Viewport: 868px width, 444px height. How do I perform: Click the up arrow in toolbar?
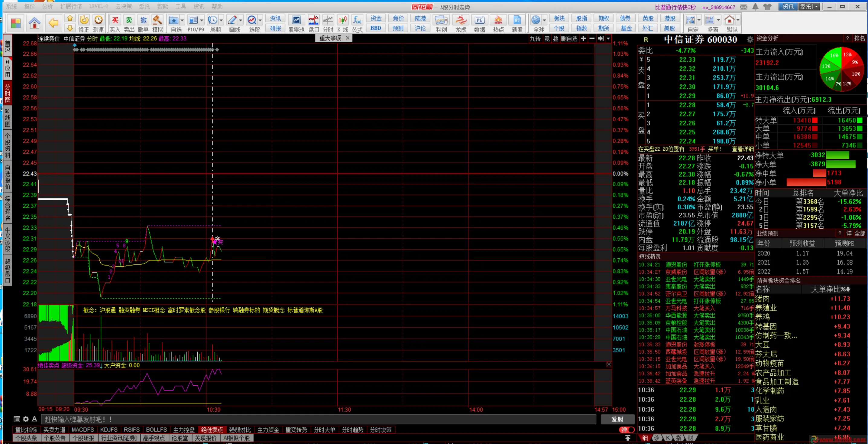70,18
